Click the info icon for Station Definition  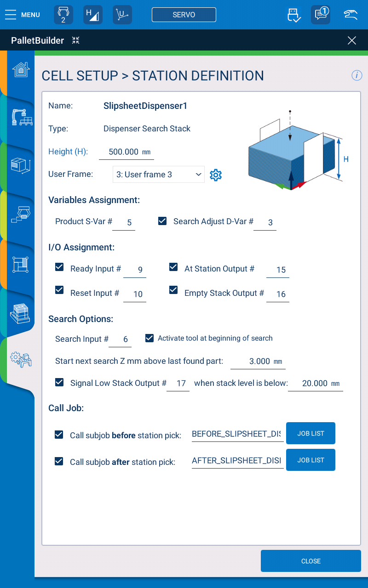(x=356, y=76)
